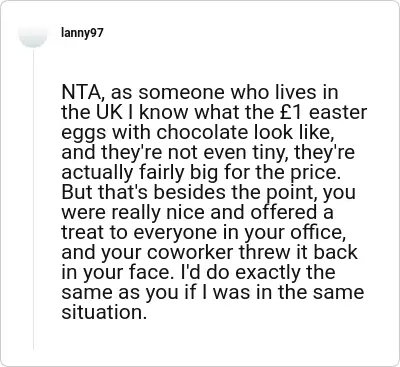Collapse the comment using the vertical thread line
This screenshot has width=400, height=367.
point(33,199)
